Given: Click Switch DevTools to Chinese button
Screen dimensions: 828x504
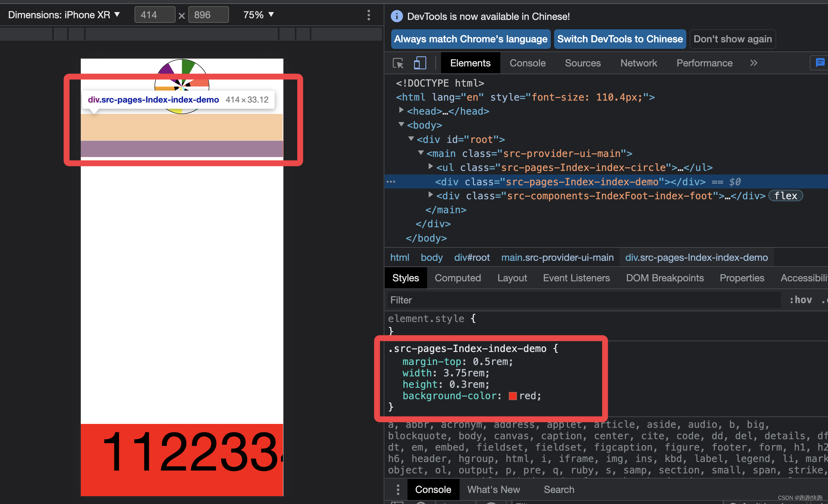Looking at the screenshot, I should (620, 39).
